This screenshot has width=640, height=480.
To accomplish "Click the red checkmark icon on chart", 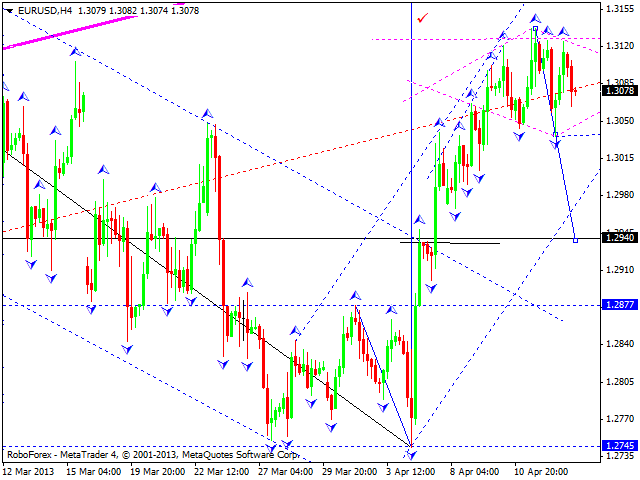I will click(x=423, y=18).
